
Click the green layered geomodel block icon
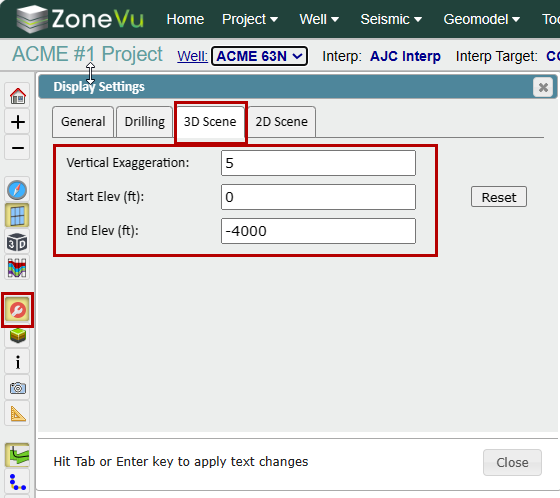[x=18, y=335]
